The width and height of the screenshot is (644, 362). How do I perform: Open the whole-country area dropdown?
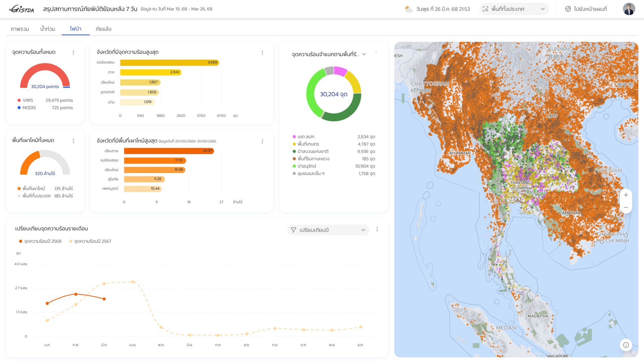click(x=514, y=9)
